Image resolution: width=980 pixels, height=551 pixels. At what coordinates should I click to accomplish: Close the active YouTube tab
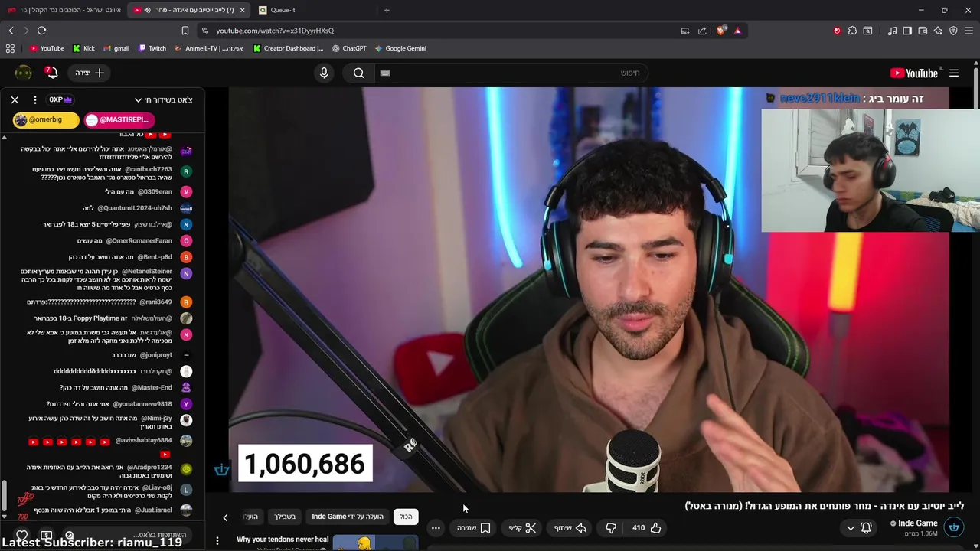[243, 10]
